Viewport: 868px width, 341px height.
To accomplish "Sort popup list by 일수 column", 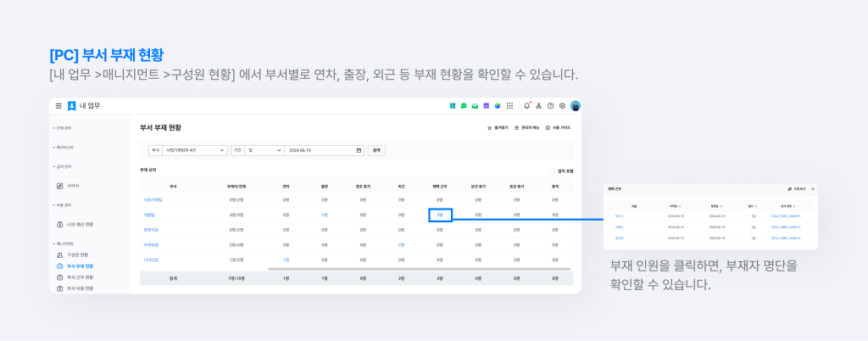I will click(754, 206).
